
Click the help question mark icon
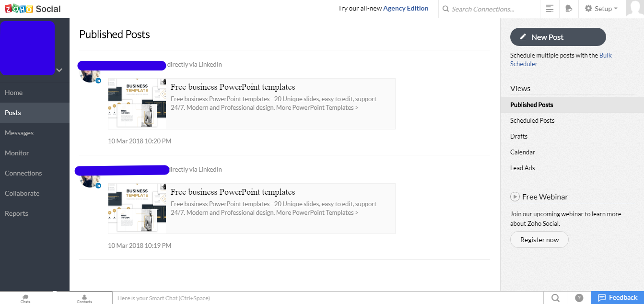click(x=579, y=298)
